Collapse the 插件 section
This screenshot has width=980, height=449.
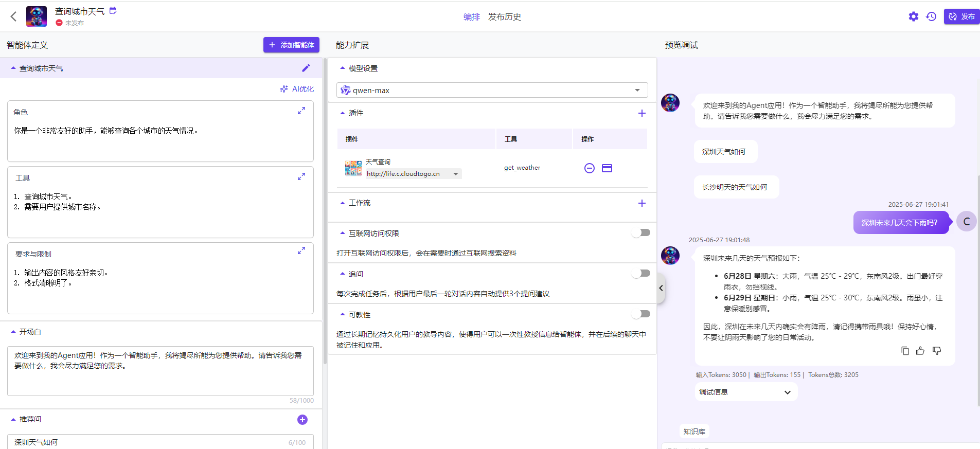(343, 113)
